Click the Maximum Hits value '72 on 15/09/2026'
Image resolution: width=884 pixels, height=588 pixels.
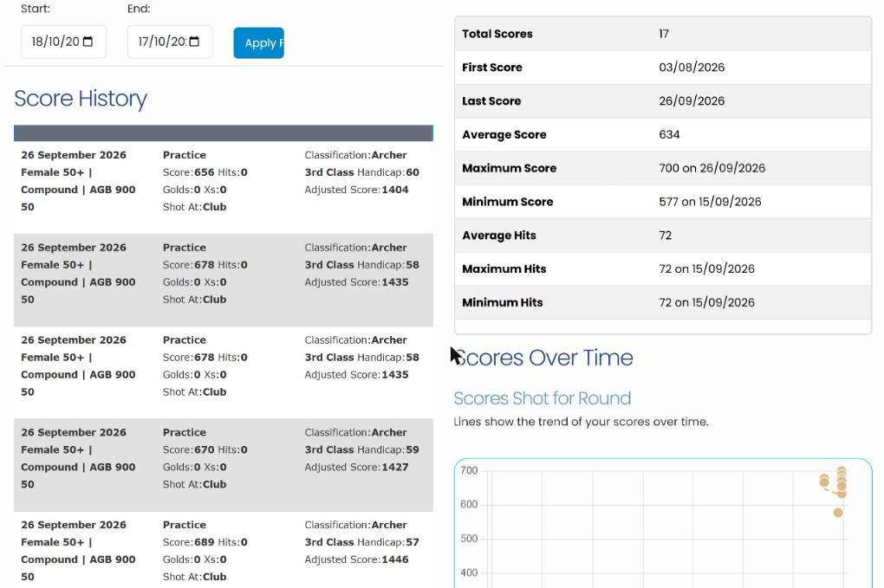706,269
